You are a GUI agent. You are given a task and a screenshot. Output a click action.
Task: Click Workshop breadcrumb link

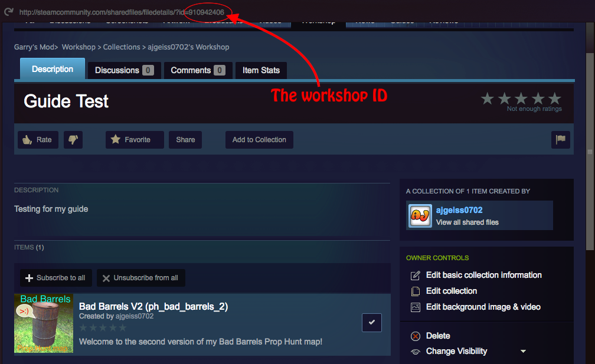pyautogui.click(x=79, y=47)
